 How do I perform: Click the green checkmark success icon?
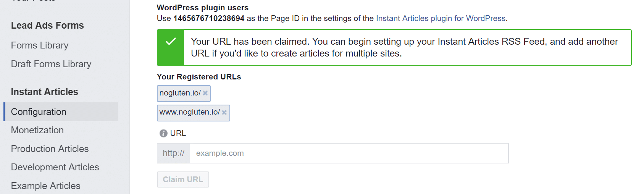[171, 41]
